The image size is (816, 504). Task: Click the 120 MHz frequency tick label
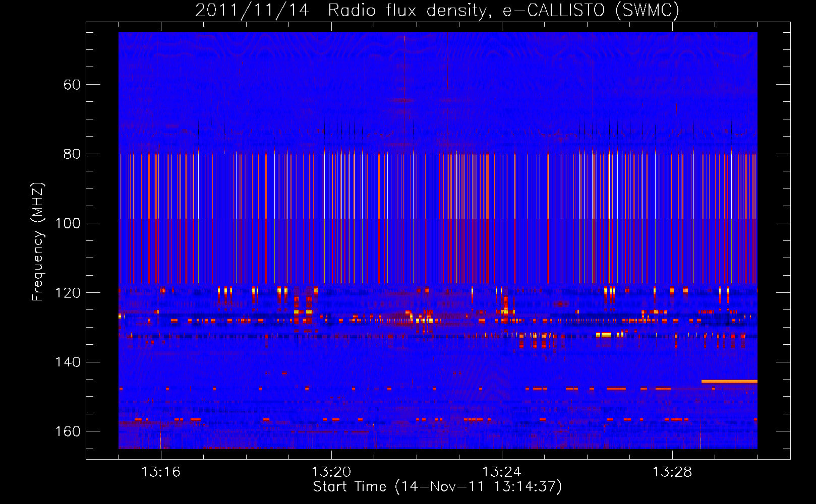pyautogui.click(x=68, y=293)
